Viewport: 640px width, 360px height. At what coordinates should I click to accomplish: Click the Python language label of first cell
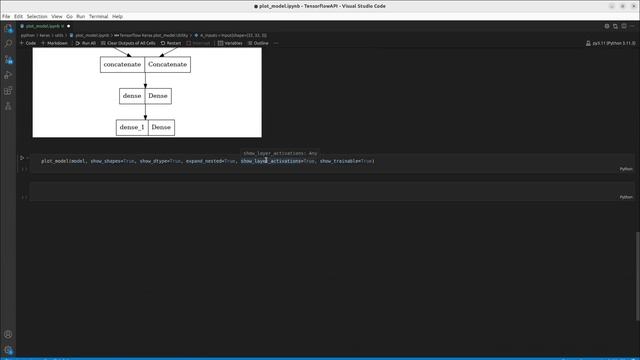[x=626, y=169]
